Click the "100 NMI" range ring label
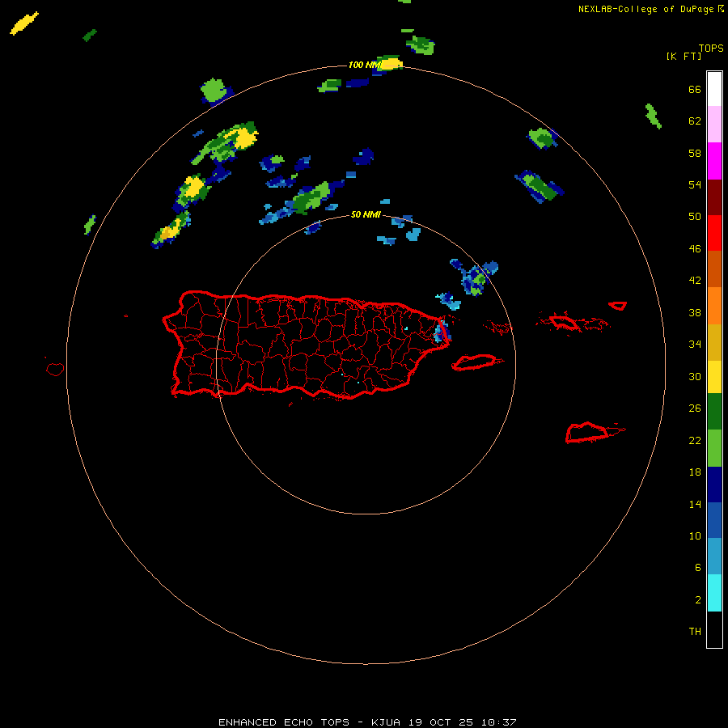 [365, 65]
